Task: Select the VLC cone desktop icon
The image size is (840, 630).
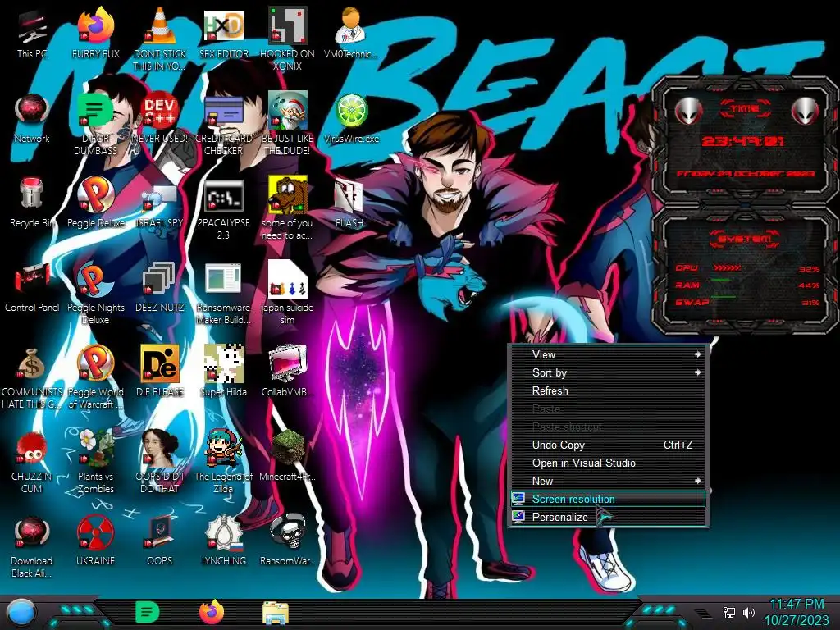Action: (x=160, y=27)
